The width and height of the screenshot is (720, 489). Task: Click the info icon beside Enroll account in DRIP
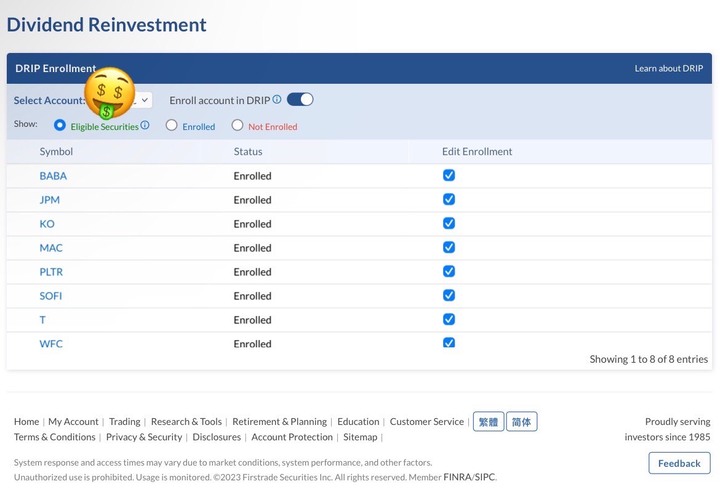[x=276, y=99]
